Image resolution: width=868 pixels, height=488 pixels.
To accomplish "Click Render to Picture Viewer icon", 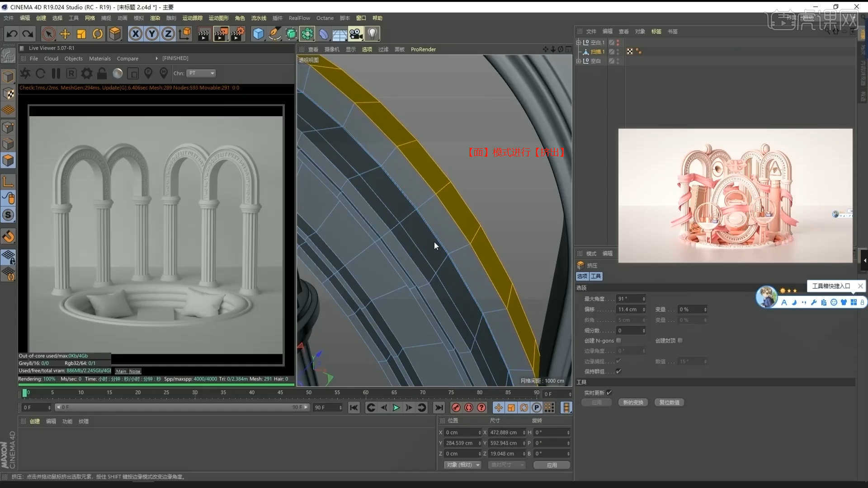I will point(221,34).
